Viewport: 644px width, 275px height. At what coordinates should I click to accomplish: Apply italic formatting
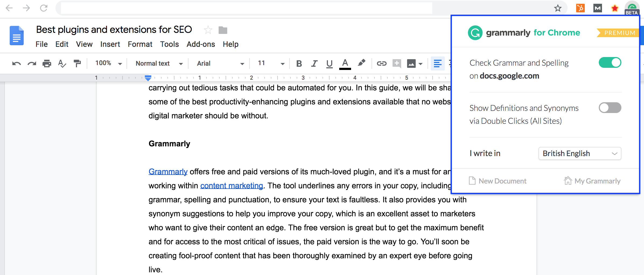point(314,64)
